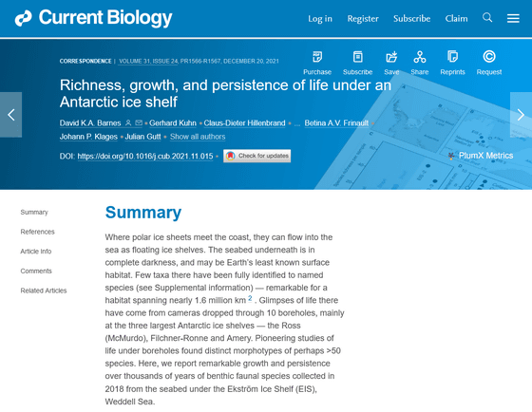
Task: Open the hamburger menu icon
Action: pos(513,18)
